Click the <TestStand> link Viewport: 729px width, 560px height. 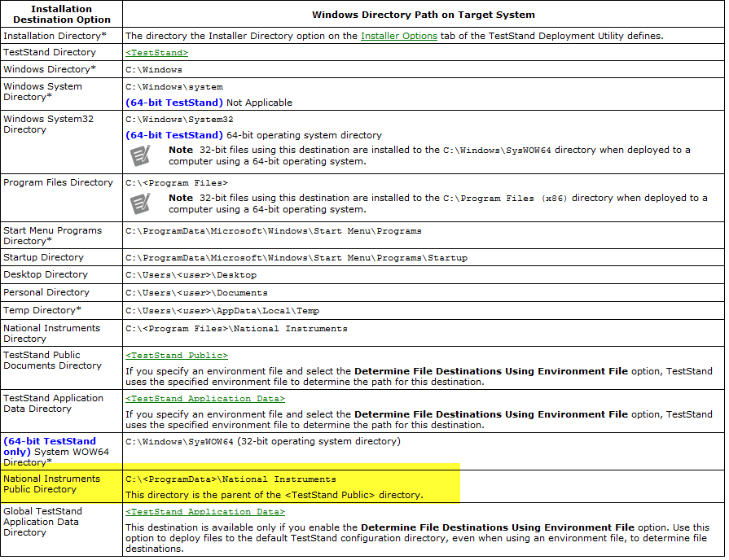(156, 53)
